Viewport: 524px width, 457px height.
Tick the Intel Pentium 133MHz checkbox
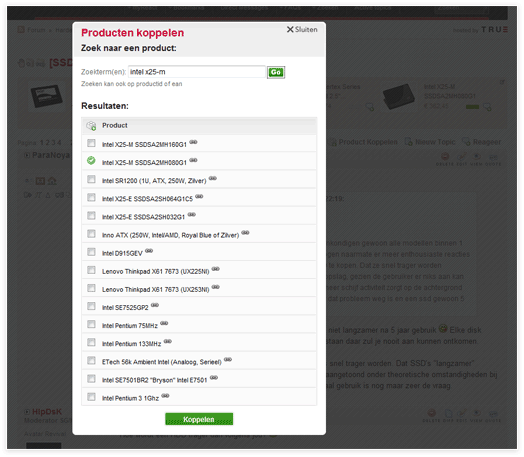pyautogui.click(x=91, y=342)
